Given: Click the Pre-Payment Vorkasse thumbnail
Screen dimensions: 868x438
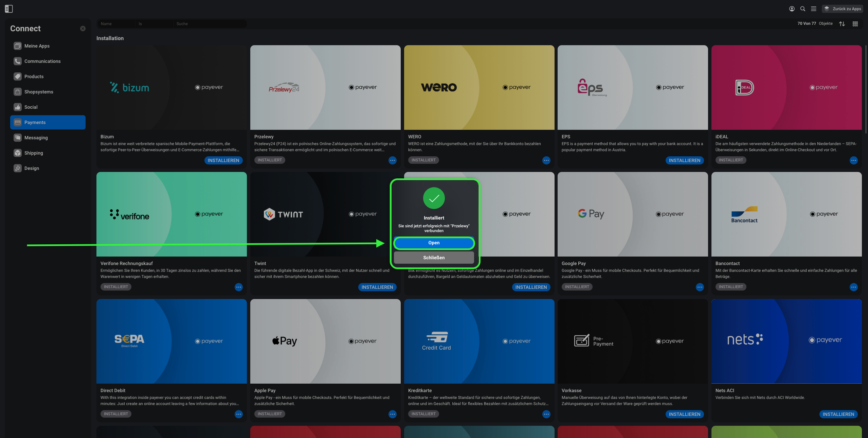Looking at the screenshot, I should (633, 341).
